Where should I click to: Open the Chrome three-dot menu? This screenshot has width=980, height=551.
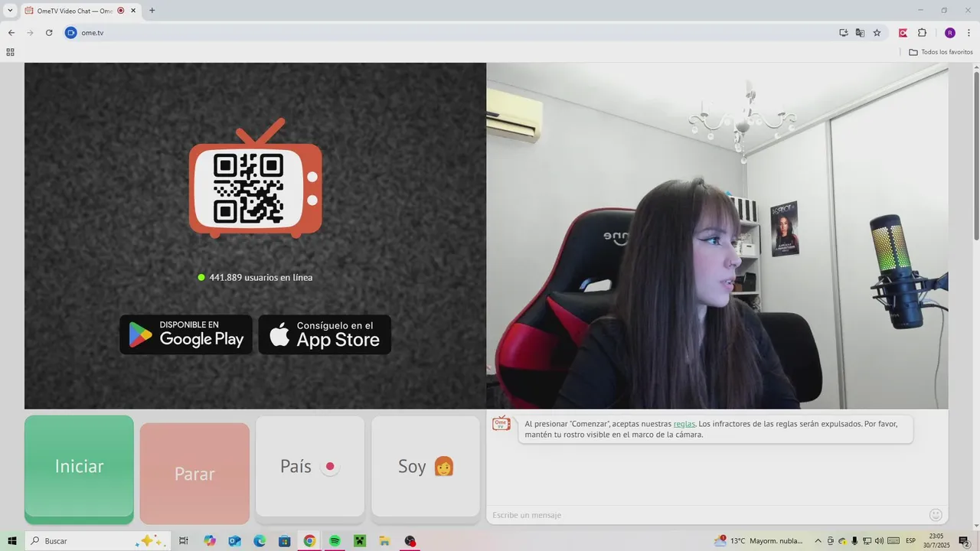pyautogui.click(x=969, y=33)
